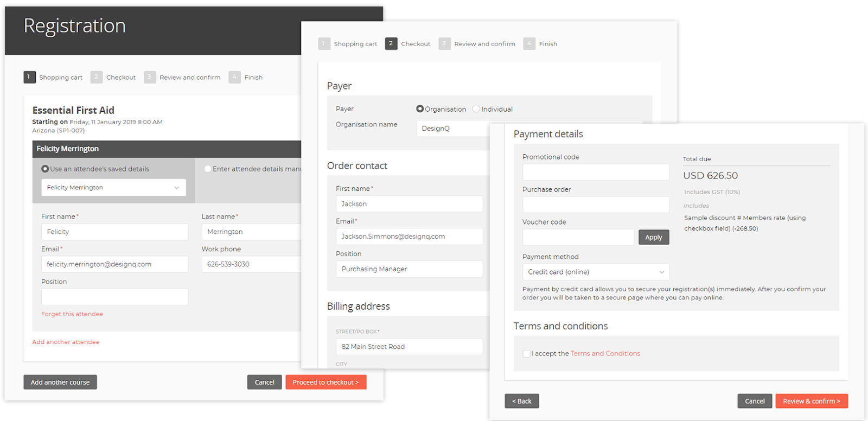Click step 4 Finish icon in Checkout window
The image size is (868, 421).
click(x=529, y=43)
